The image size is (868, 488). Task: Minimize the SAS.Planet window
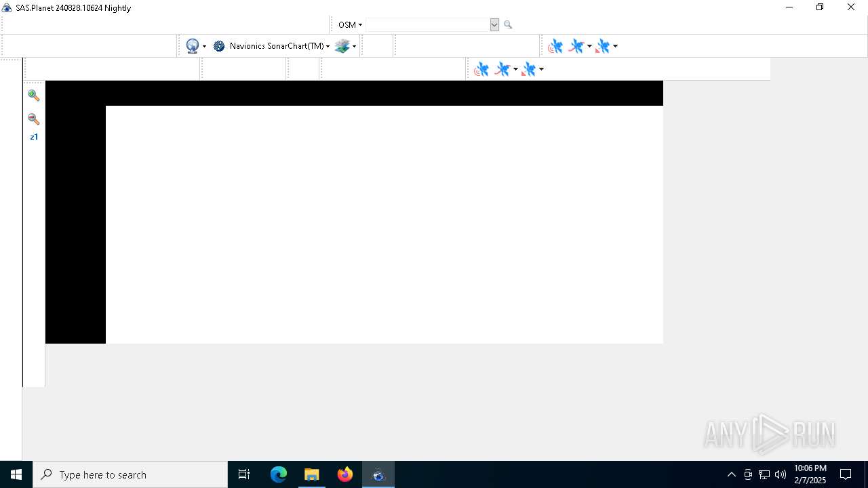789,7
